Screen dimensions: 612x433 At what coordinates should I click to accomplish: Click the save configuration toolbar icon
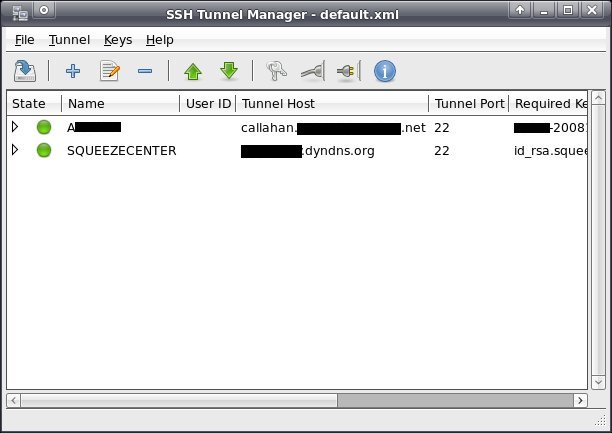(25, 71)
